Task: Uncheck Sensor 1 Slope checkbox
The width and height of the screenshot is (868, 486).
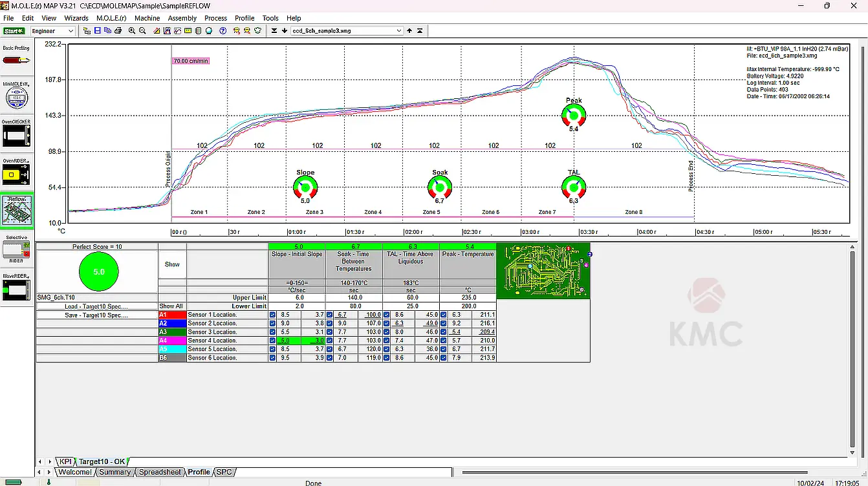Action: click(x=272, y=315)
